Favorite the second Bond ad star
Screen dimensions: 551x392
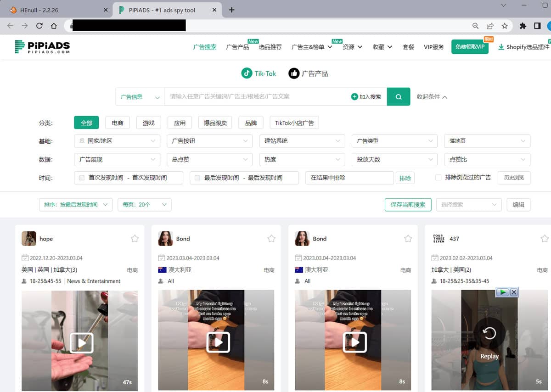[408, 239]
